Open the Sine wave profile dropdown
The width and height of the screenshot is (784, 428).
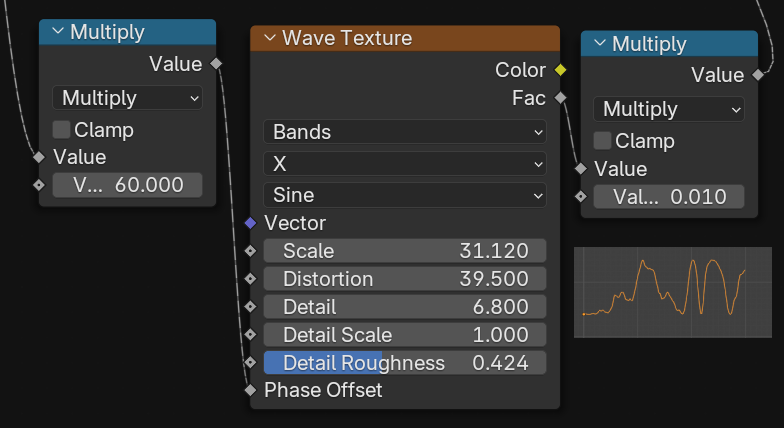pyautogui.click(x=404, y=195)
